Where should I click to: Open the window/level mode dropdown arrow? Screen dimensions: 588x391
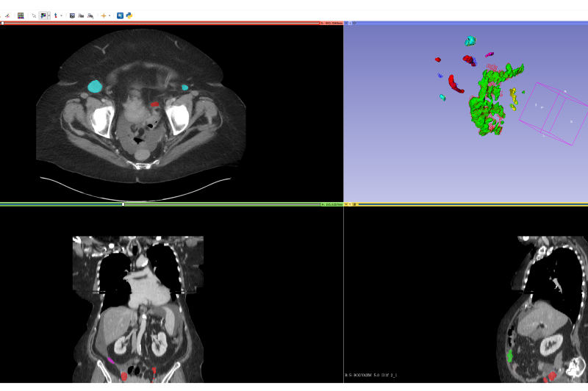[49, 15]
